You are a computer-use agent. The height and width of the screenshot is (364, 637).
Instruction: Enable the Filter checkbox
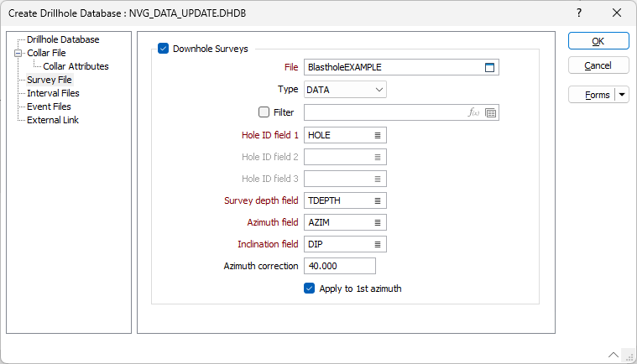[264, 112]
